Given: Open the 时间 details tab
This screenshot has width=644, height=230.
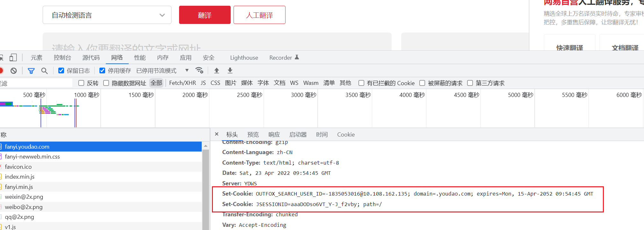Looking at the screenshot, I should pyautogui.click(x=322, y=134).
